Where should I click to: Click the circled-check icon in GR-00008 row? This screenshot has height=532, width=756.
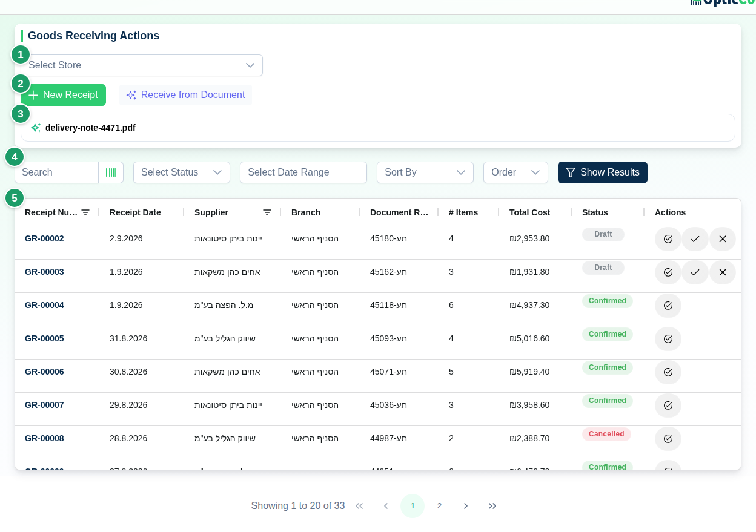[x=668, y=439]
